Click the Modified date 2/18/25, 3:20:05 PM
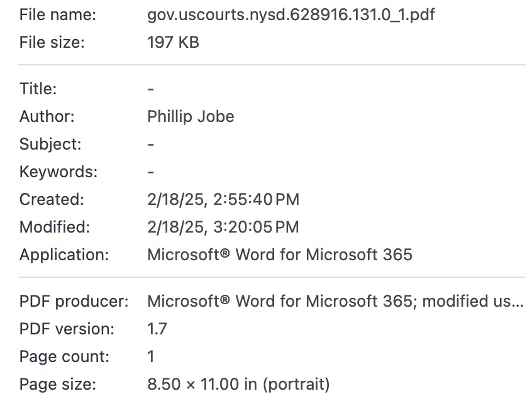 (x=223, y=227)
